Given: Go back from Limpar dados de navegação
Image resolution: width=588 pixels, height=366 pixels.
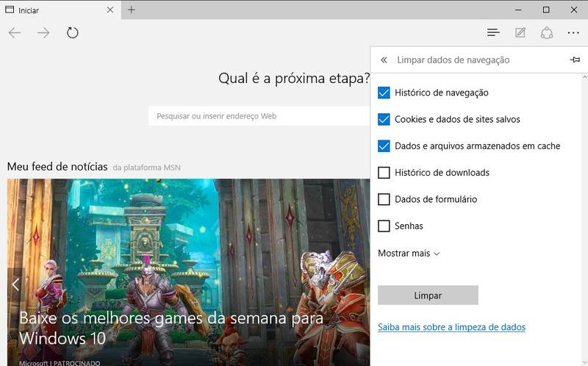Looking at the screenshot, I should point(384,60).
